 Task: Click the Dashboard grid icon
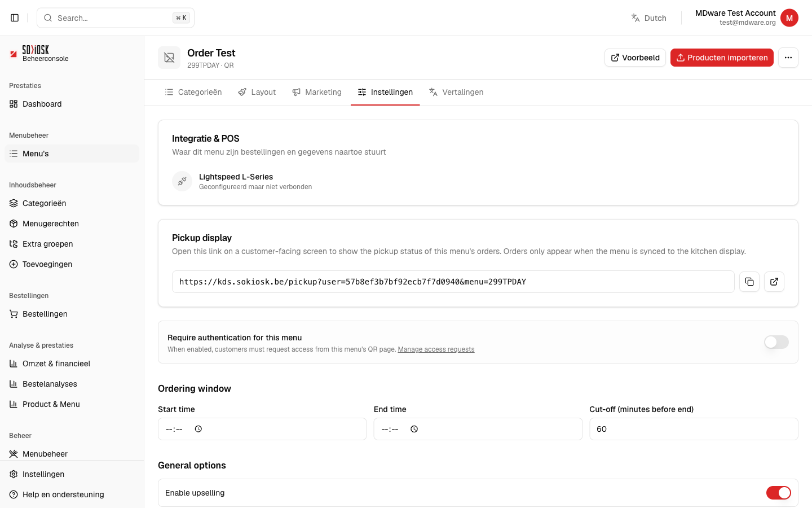click(x=14, y=104)
